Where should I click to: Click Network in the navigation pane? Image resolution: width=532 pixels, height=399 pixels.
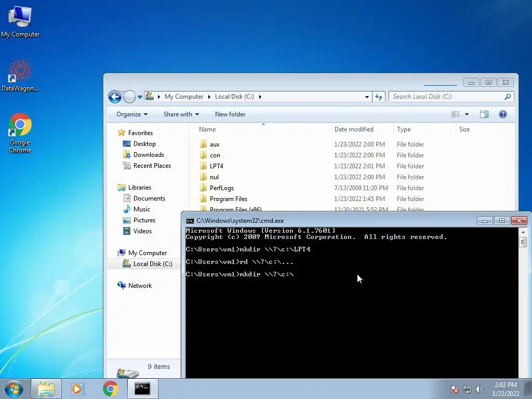pyautogui.click(x=140, y=286)
